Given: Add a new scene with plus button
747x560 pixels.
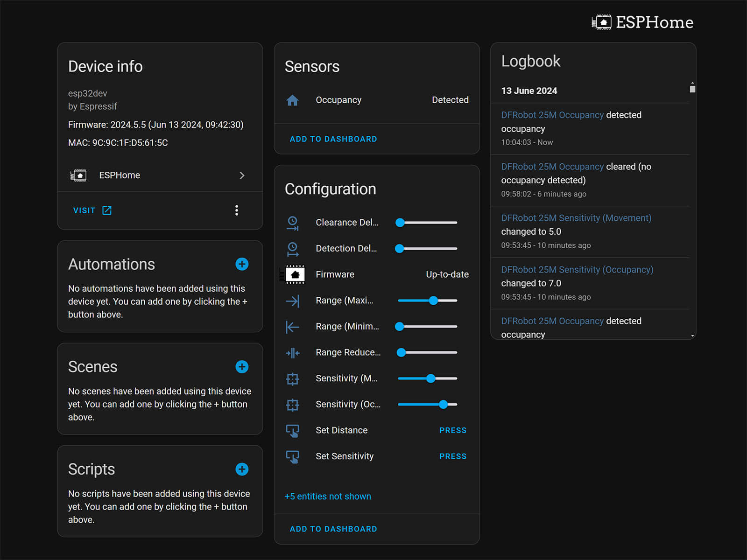Looking at the screenshot, I should (x=242, y=367).
